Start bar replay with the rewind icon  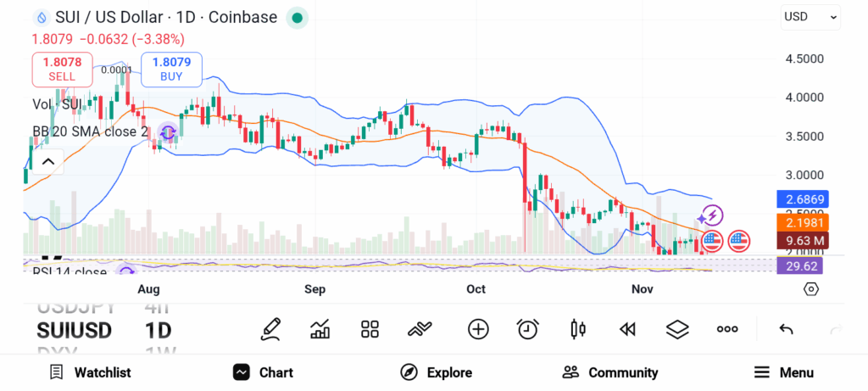coord(627,329)
